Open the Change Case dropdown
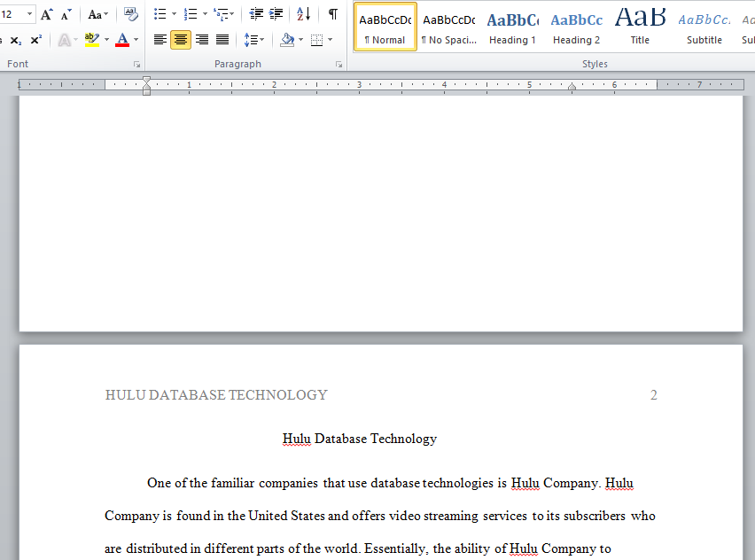 pyautogui.click(x=97, y=14)
